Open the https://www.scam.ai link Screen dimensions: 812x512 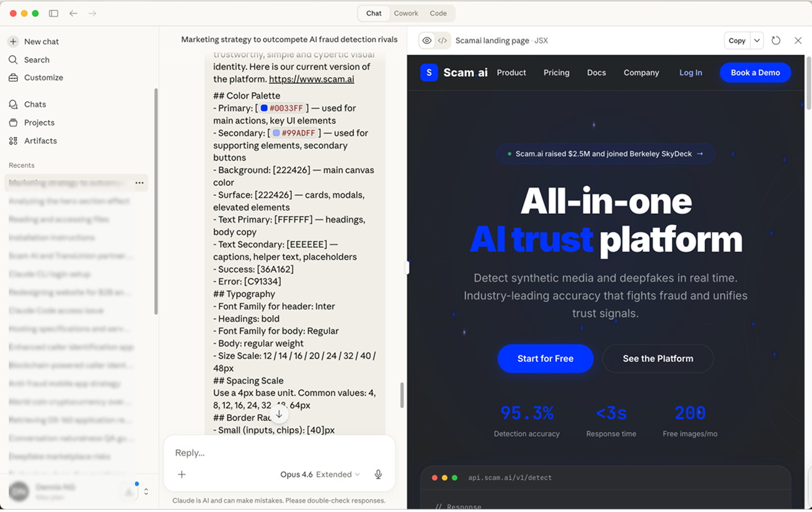coord(311,79)
